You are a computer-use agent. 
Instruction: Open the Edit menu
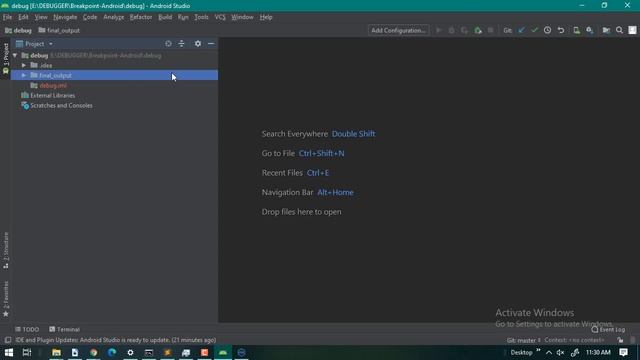(x=23, y=17)
